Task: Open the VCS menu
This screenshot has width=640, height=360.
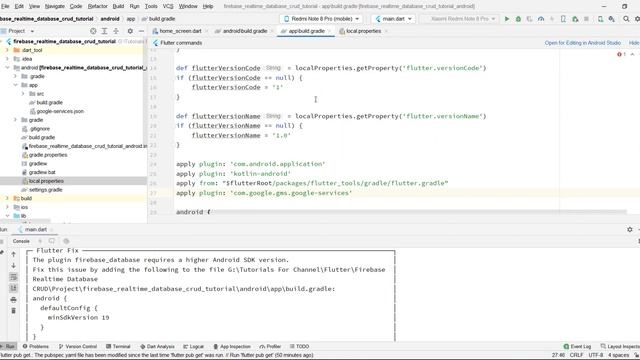Action: tap(168, 6)
